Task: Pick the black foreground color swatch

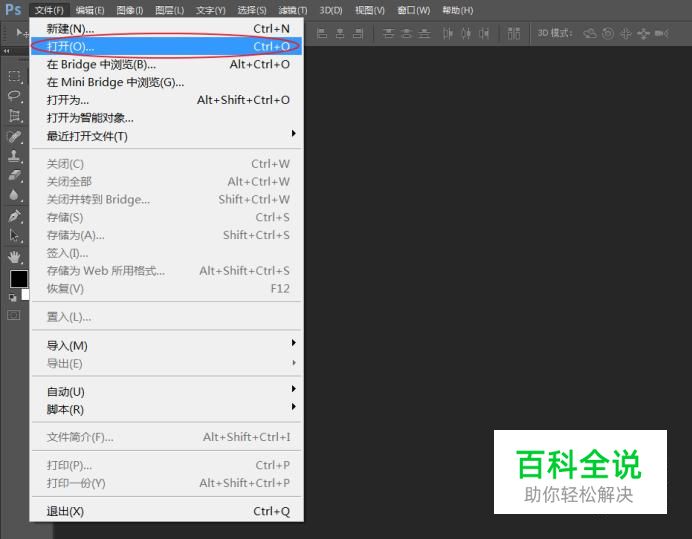Action: 18,279
